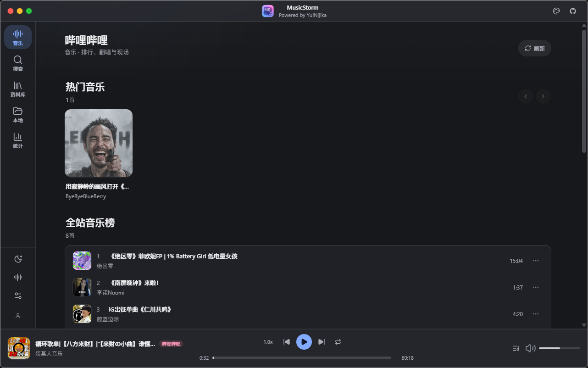Seek in the playback progress bar
This screenshot has width=588, height=368.
[302, 358]
